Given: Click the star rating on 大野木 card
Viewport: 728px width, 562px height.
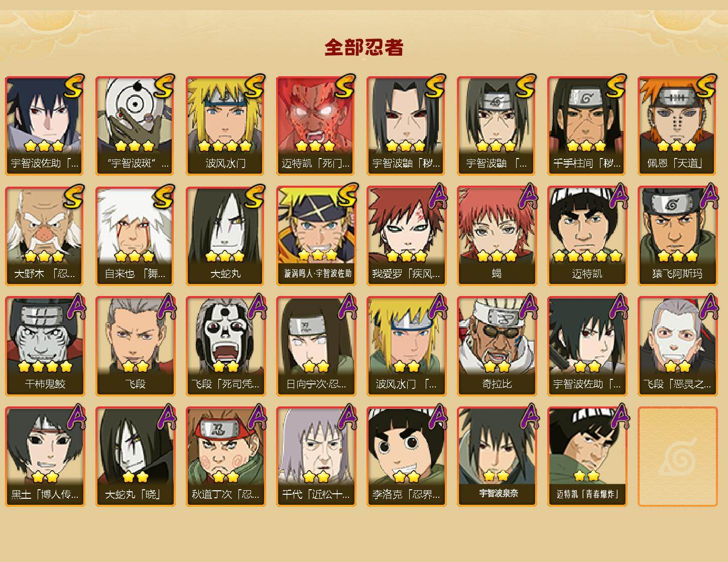Looking at the screenshot, I should tap(44, 256).
